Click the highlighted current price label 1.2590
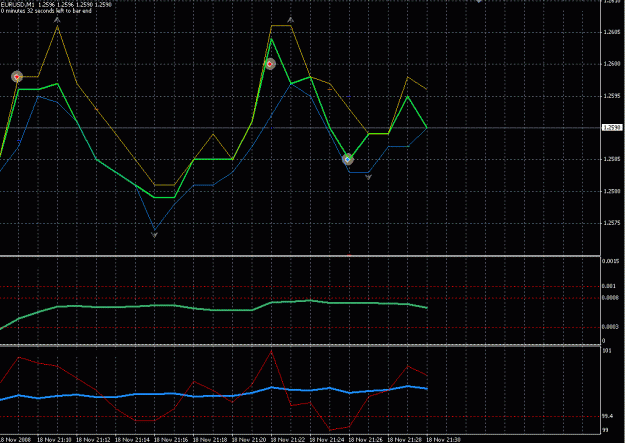Image resolution: width=625 pixels, height=443 pixels. pos(611,128)
